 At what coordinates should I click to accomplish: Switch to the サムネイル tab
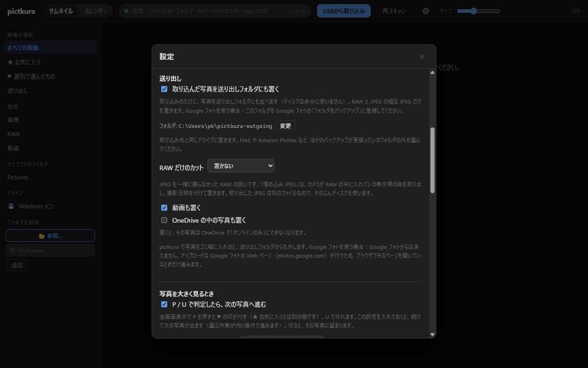61,11
